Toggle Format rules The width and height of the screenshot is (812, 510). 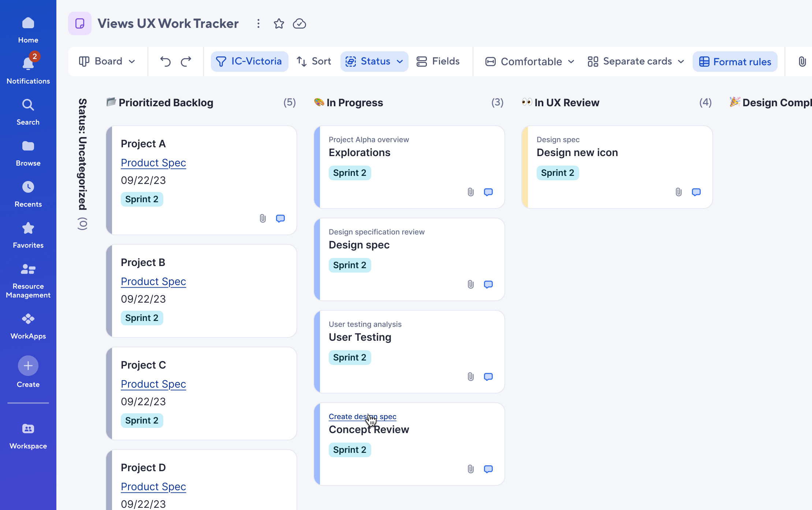735,62
